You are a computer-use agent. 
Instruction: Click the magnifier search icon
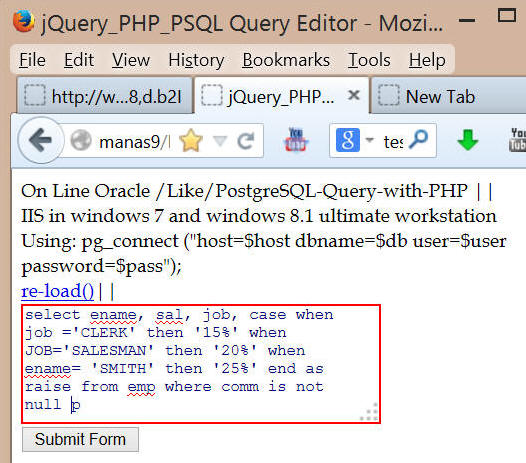point(419,140)
